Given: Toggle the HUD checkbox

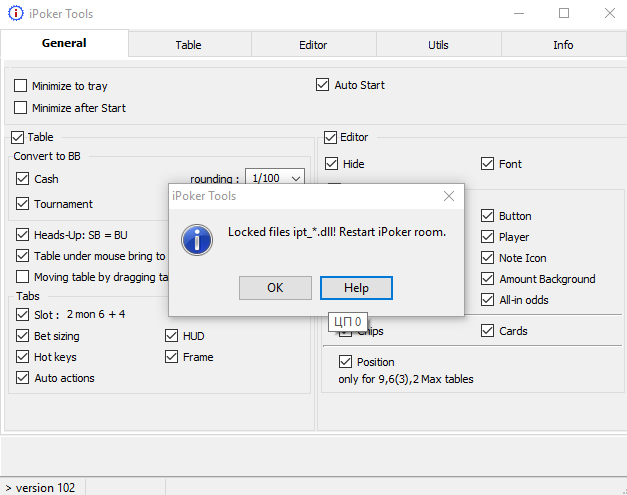Looking at the screenshot, I should (172, 337).
